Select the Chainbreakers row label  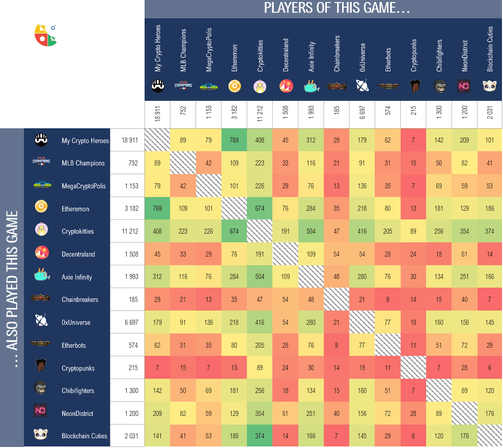point(80,299)
